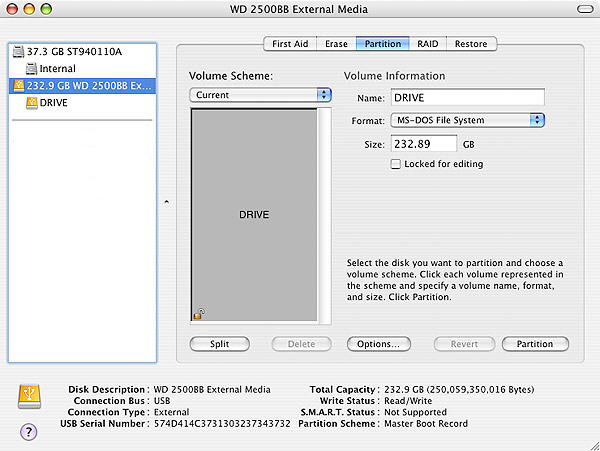Click the Internal volume icon
The image size is (600, 451).
click(31, 68)
